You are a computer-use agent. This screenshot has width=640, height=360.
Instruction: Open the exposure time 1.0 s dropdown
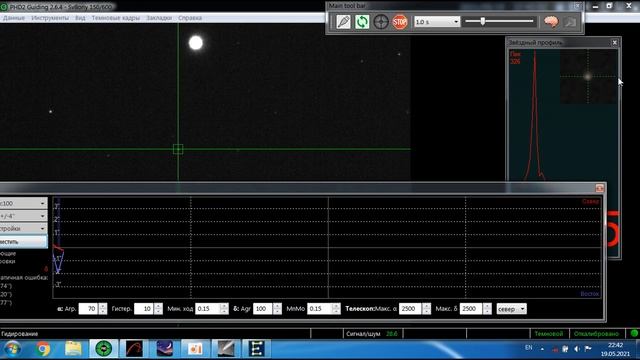(x=437, y=22)
